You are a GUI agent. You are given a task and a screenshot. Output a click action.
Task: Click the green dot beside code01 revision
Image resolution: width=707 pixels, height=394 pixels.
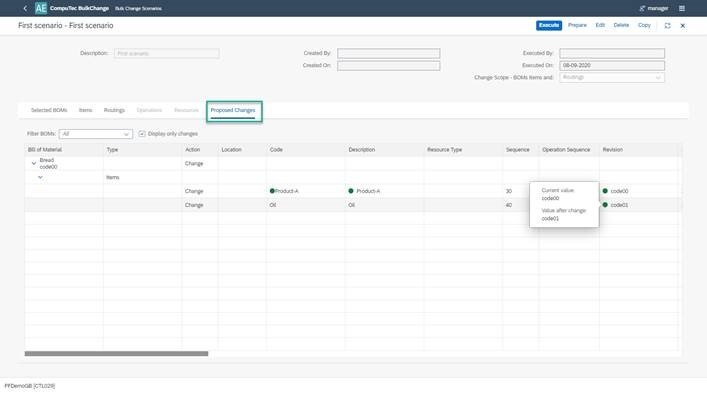pos(605,205)
